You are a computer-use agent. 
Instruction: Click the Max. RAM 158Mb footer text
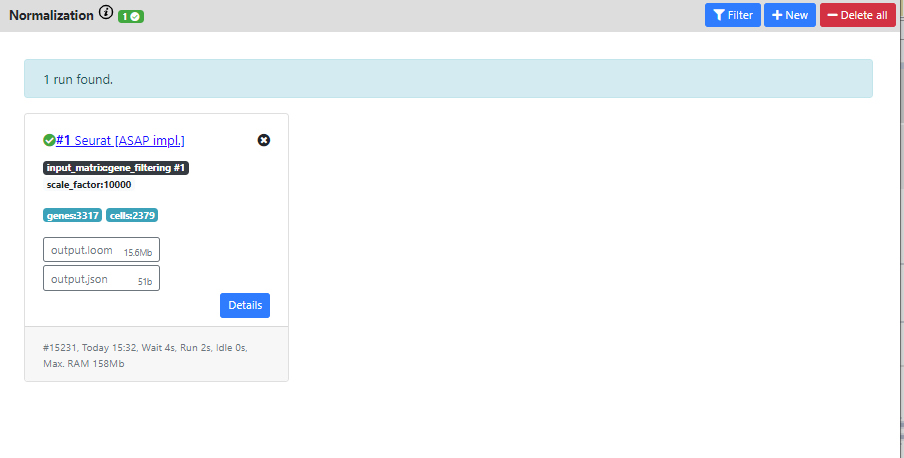[84, 363]
